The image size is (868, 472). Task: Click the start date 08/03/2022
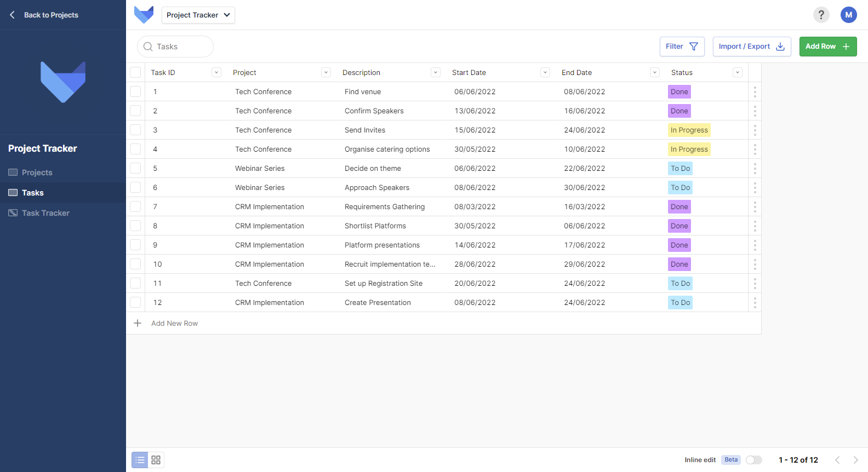(x=475, y=206)
